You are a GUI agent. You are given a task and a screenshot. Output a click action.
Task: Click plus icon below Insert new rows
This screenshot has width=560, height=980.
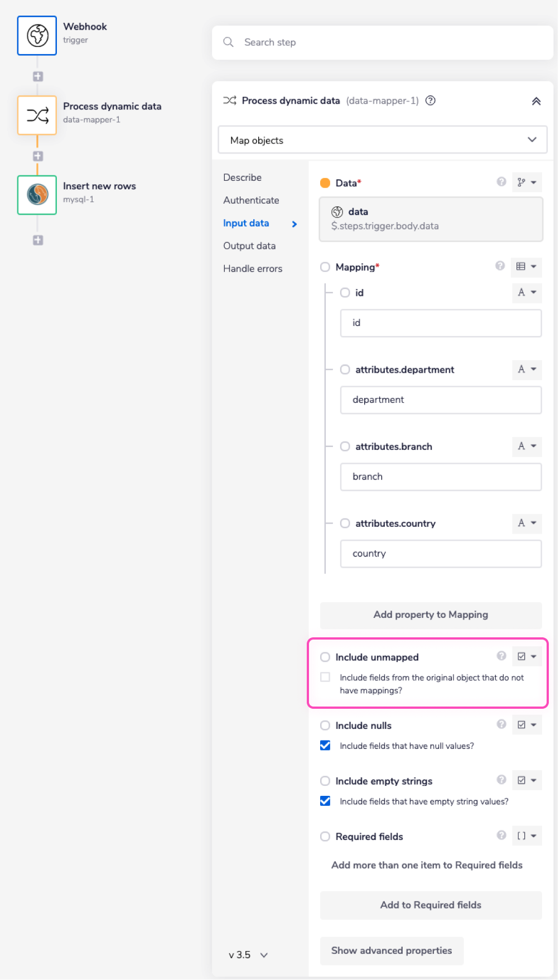[x=38, y=240]
